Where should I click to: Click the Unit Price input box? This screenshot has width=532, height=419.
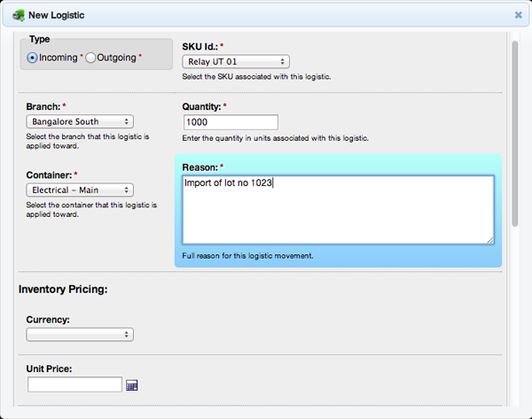[x=74, y=384]
